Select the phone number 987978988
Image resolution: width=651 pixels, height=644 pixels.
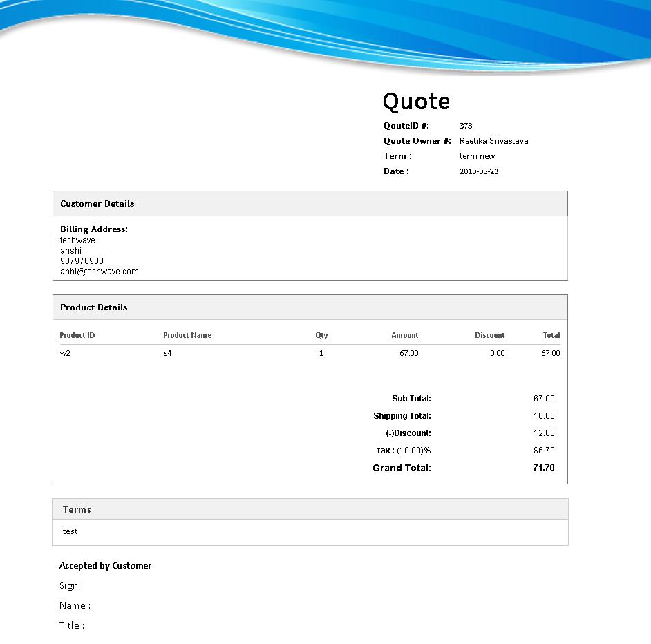point(82,261)
